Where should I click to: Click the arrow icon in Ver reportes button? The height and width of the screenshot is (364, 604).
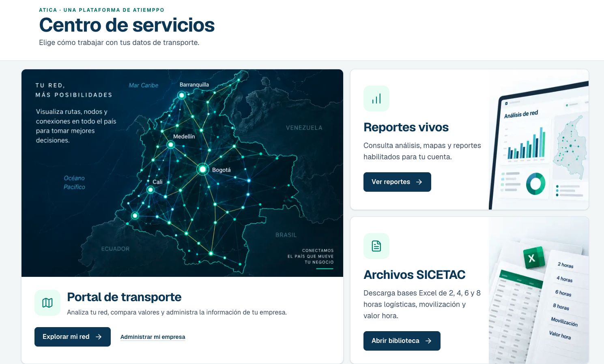tap(419, 182)
